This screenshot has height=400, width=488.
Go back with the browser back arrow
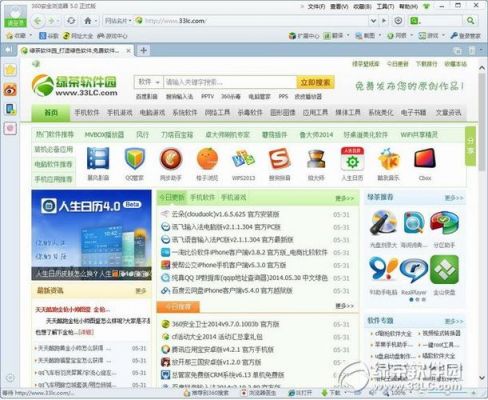(38, 21)
